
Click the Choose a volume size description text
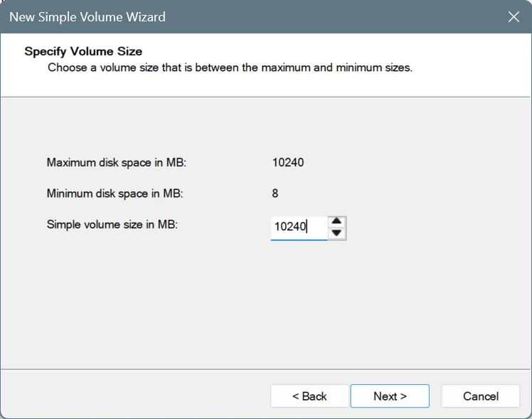click(230, 68)
